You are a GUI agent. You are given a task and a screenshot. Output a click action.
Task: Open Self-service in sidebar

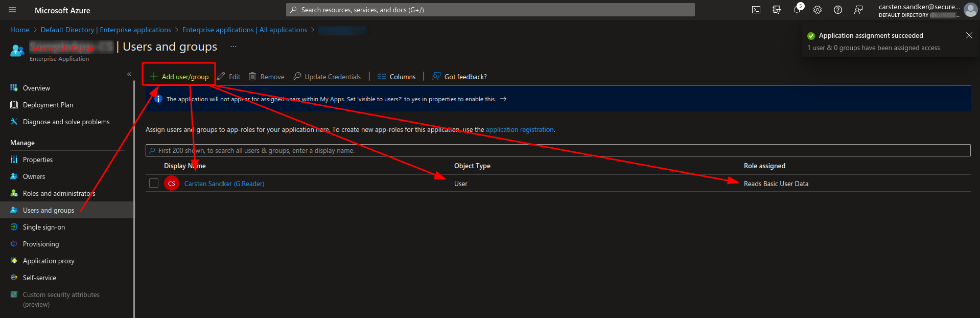39,278
